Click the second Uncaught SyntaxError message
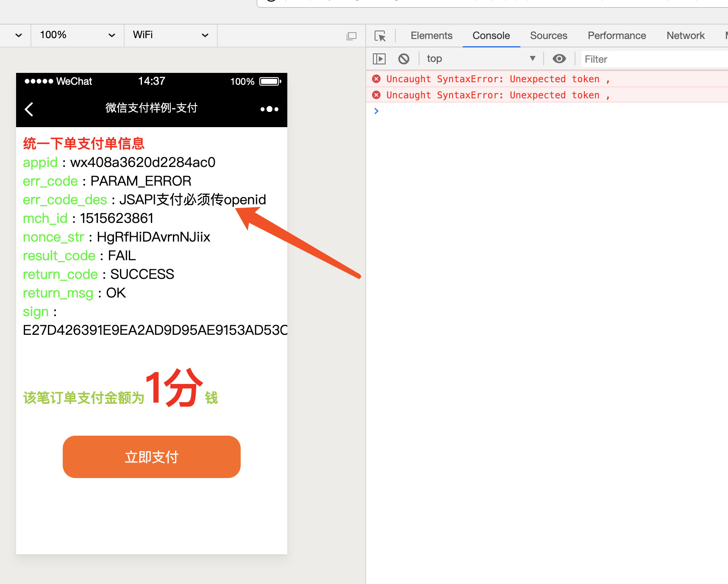The image size is (728, 584). point(498,95)
